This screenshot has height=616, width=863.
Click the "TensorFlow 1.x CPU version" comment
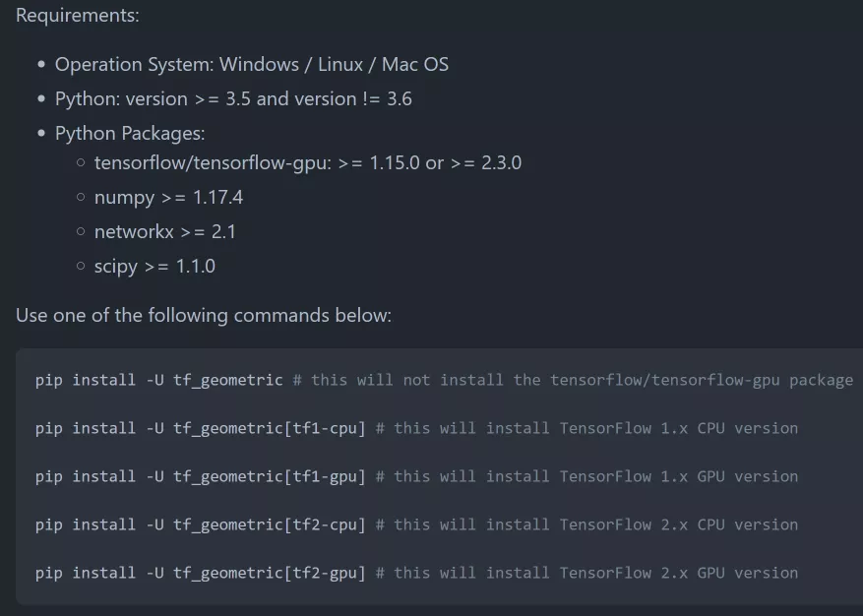[x=678, y=428]
